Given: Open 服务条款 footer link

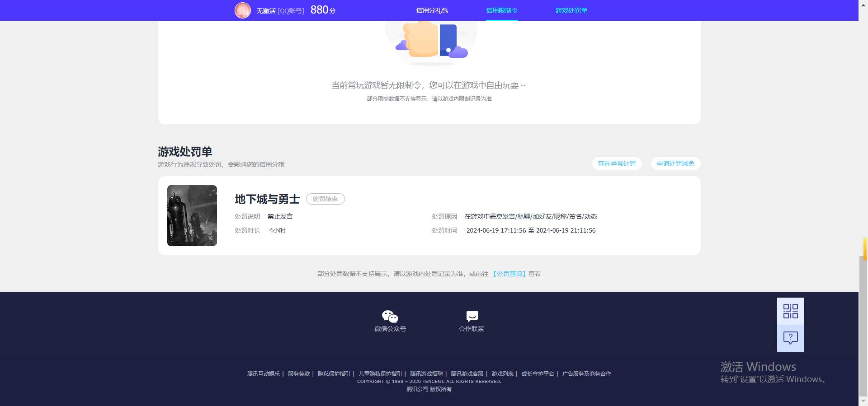Looking at the screenshot, I should [x=299, y=373].
